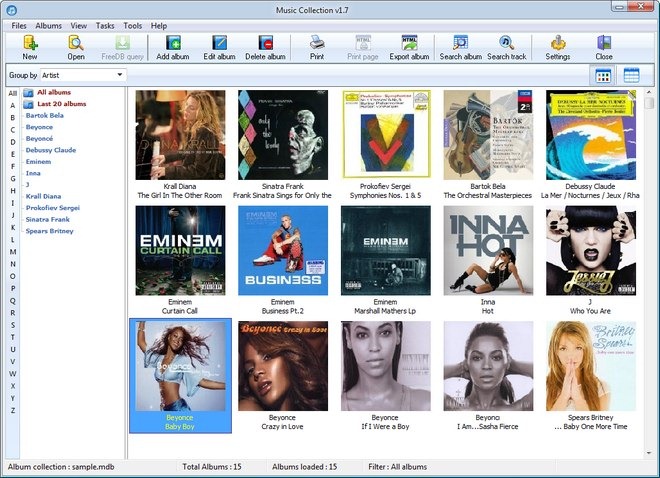The width and height of the screenshot is (660, 478).
Task: Open the Search track tool
Action: (x=507, y=47)
